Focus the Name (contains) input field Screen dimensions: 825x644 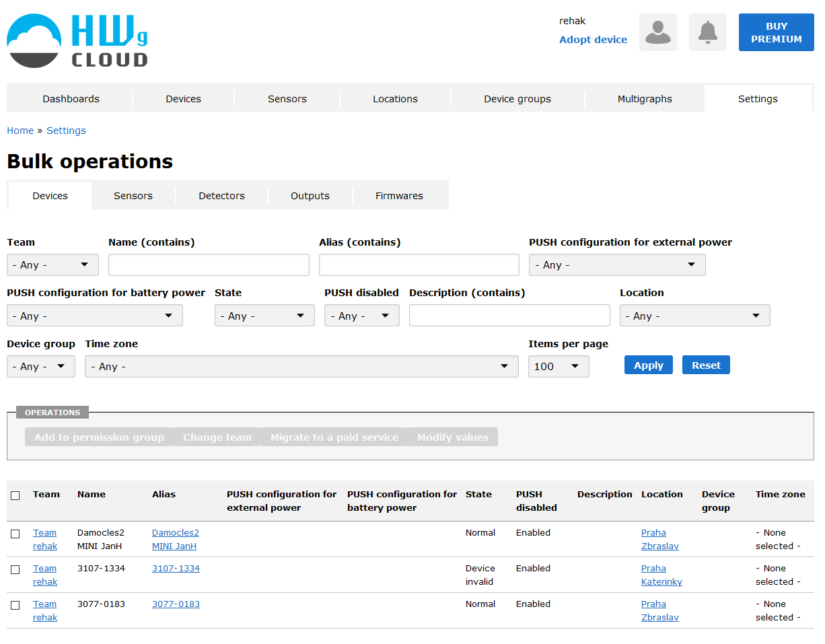pos(209,265)
